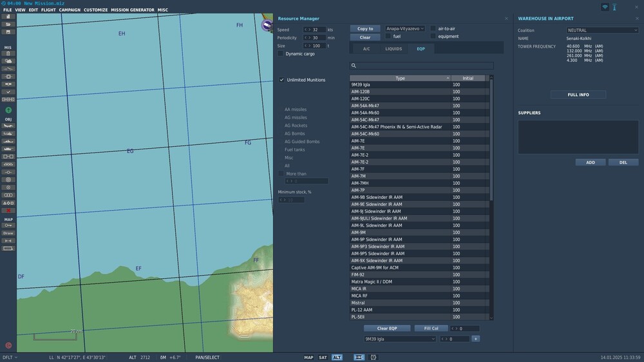Expand the Coalition NEUTRAL dropdown
The width and height of the screenshot is (644, 362).
click(602, 30)
